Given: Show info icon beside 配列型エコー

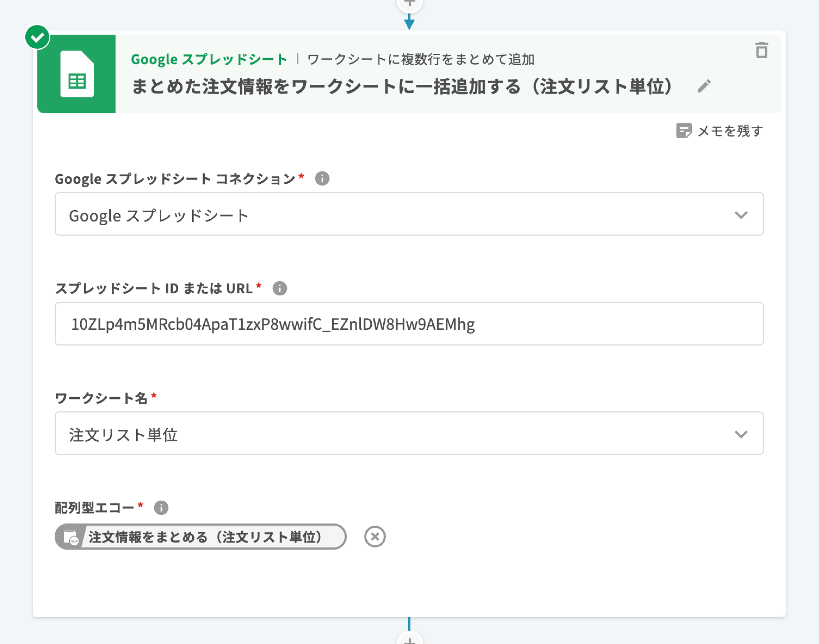Looking at the screenshot, I should click(161, 508).
